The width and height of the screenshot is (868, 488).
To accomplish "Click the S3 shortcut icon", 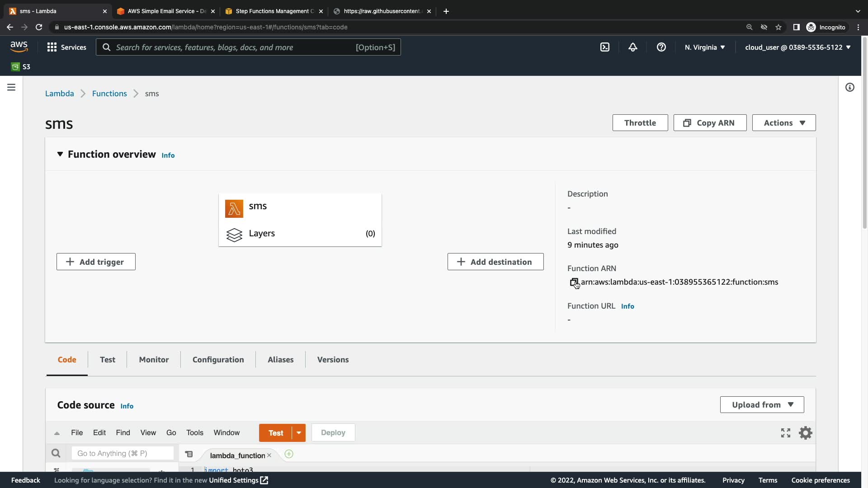I will pyautogui.click(x=15, y=67).
